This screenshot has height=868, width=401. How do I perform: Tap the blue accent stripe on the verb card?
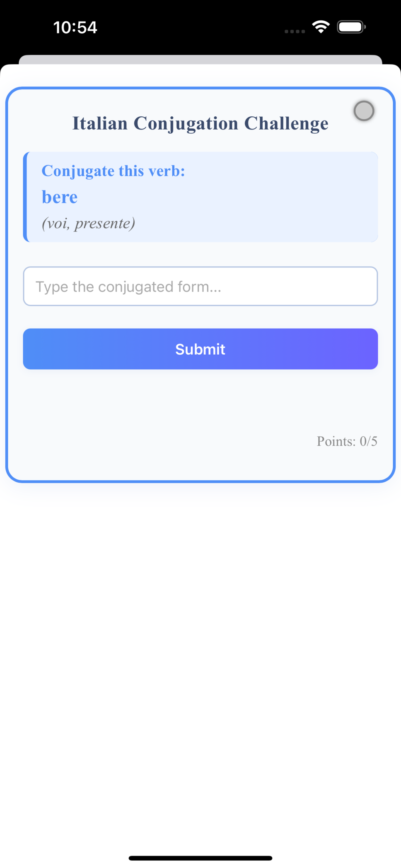pos(25,197)
